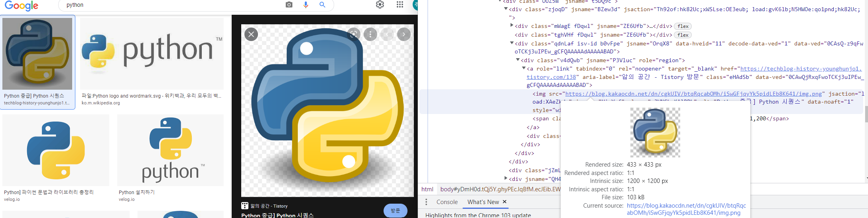This screenshot has width=868, height=218.
Task: Expand div jsname QH4 node
Action: click(506, 179)
